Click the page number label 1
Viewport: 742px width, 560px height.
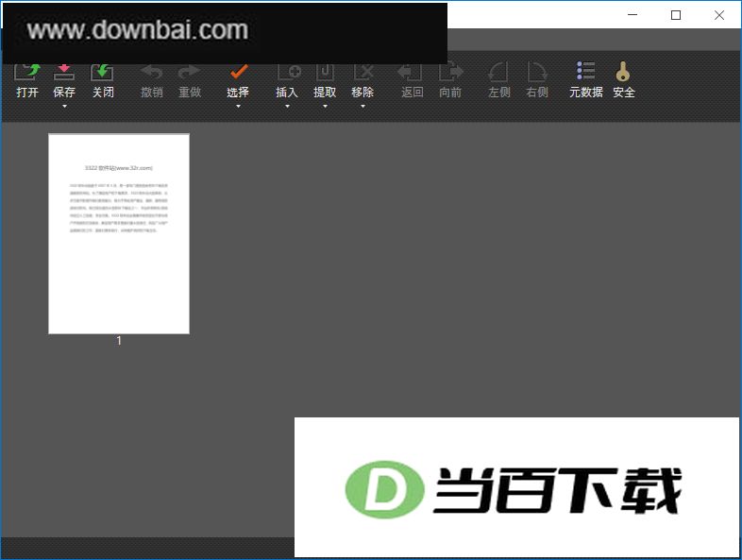click(119, 340)
